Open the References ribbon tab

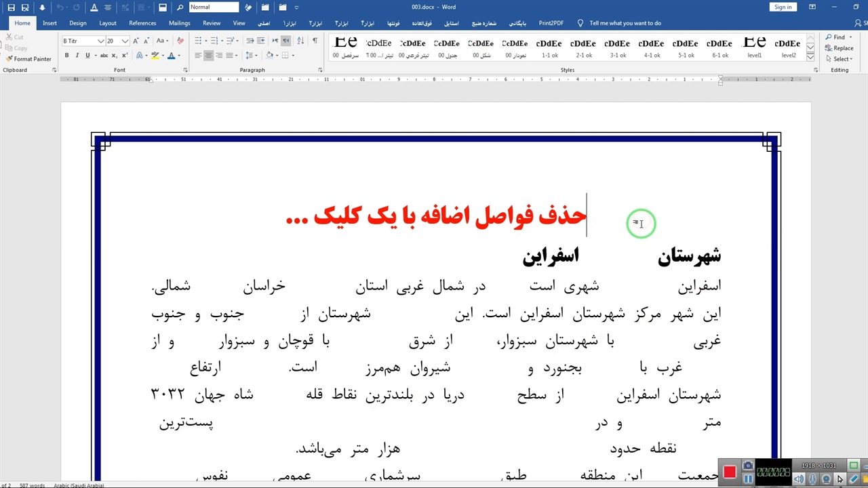coord(142,23)
